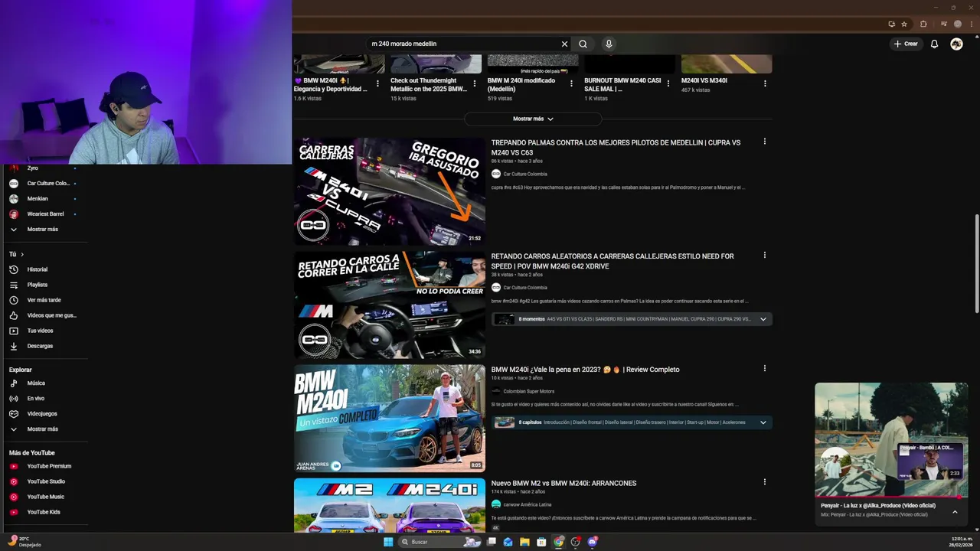Image resolution: width=980 pixels, height=551 pixels.
Task: Open options for RETANDO CARROS ALEATORIOS video
Action: pos(764,255)
